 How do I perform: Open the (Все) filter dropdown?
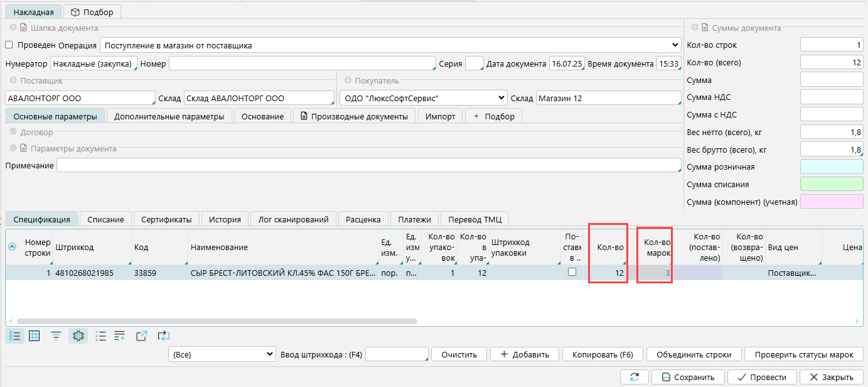point(222,354)
